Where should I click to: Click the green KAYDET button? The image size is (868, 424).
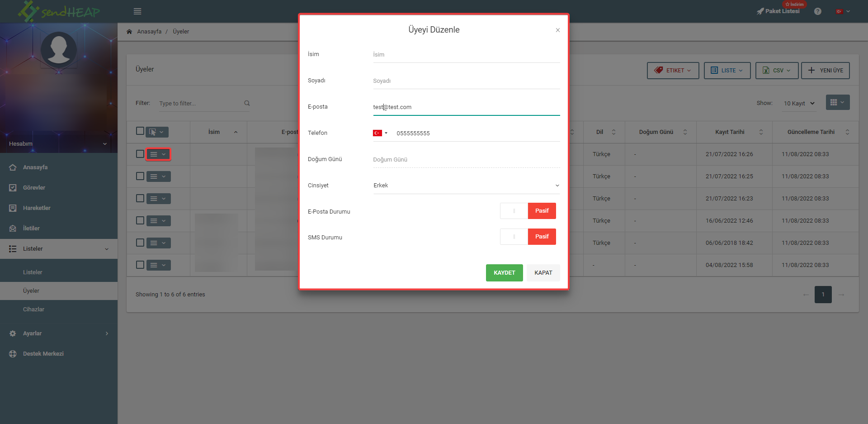point(504,273)
